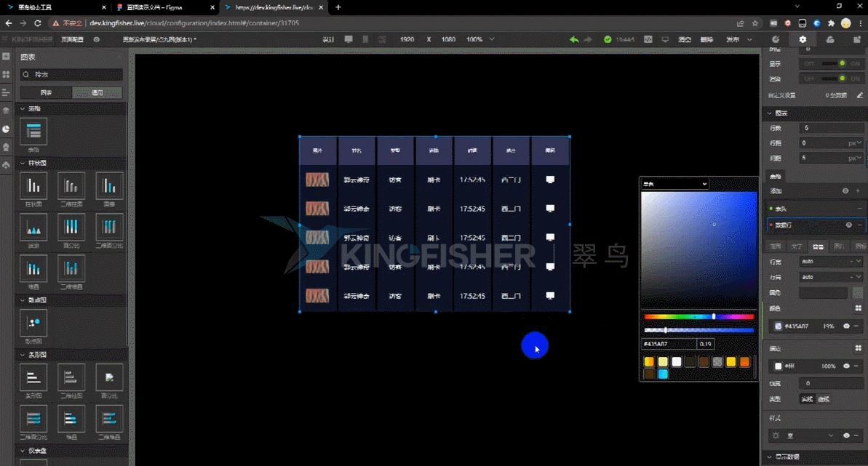Click the canvas height field showing 1080
Screen dimensions: 868x466
[448, 39]
